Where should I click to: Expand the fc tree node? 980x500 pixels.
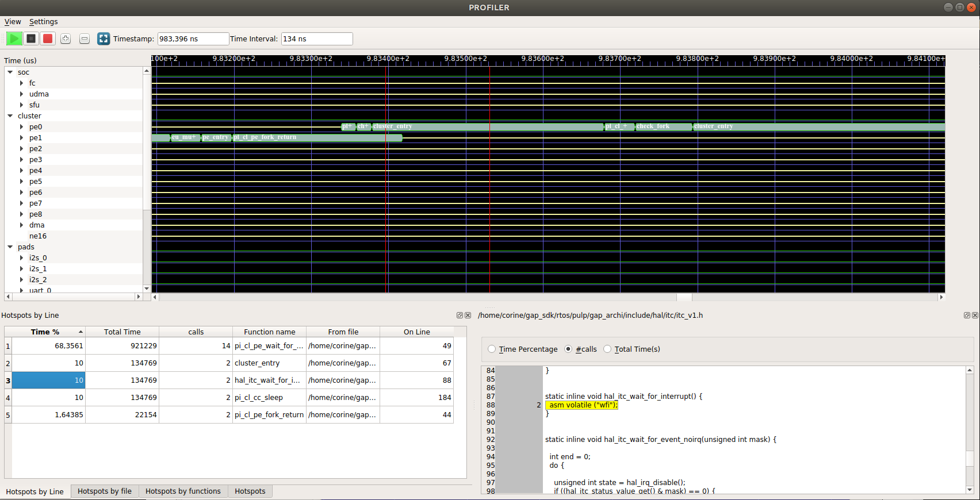[x=22, y=83]
